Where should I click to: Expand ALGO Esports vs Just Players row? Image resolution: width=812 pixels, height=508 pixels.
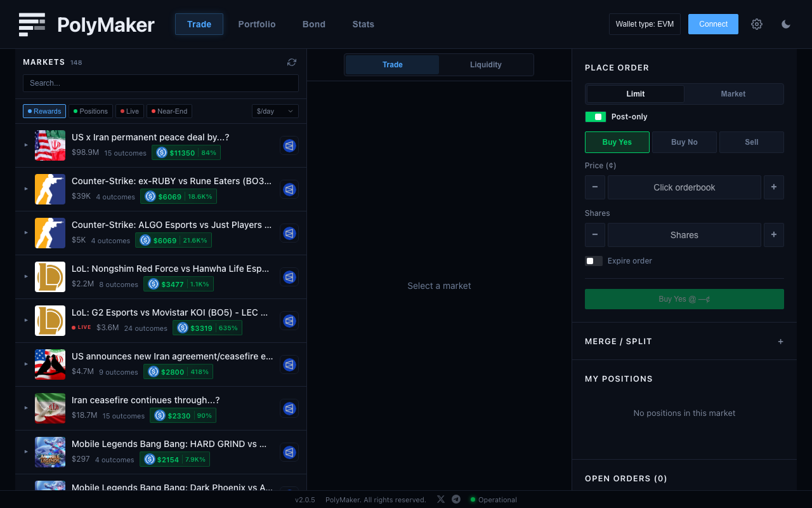click(x=26, y=232)
